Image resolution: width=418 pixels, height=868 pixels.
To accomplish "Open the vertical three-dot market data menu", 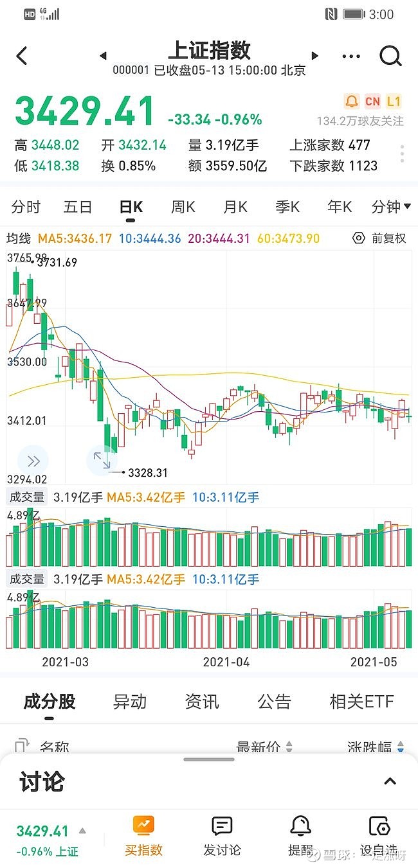I will click(401, 152).
